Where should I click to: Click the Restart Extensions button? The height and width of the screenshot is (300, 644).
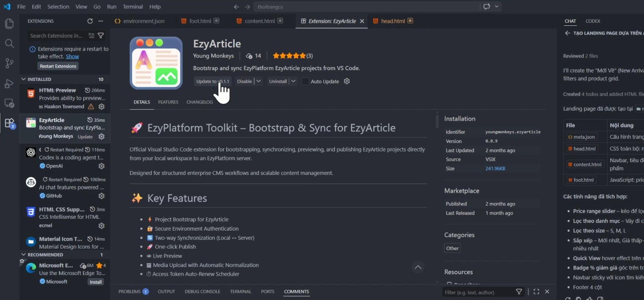pyautogui.click(x=58, y=66)
